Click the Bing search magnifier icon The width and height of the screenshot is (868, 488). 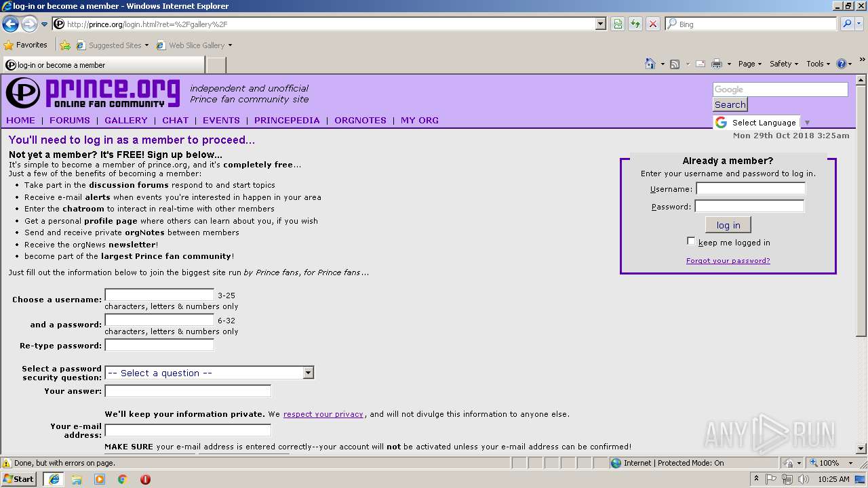pyautogui.click(x=847, y=24)
